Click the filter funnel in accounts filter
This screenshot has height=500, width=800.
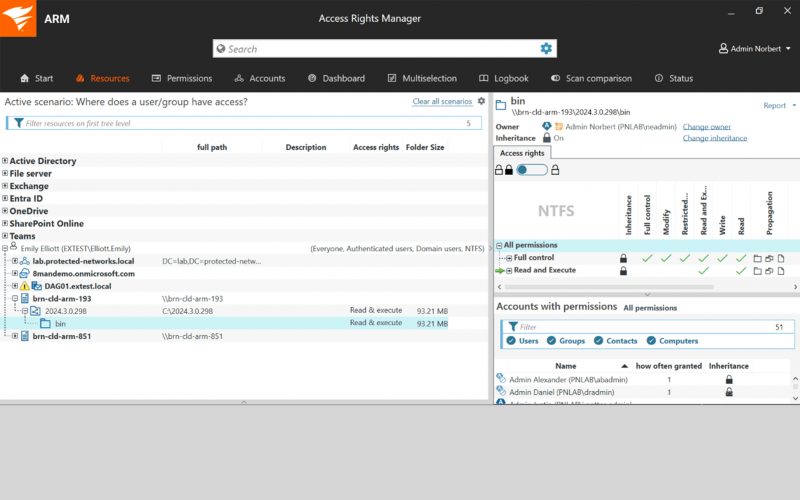[x=513, y=327]
